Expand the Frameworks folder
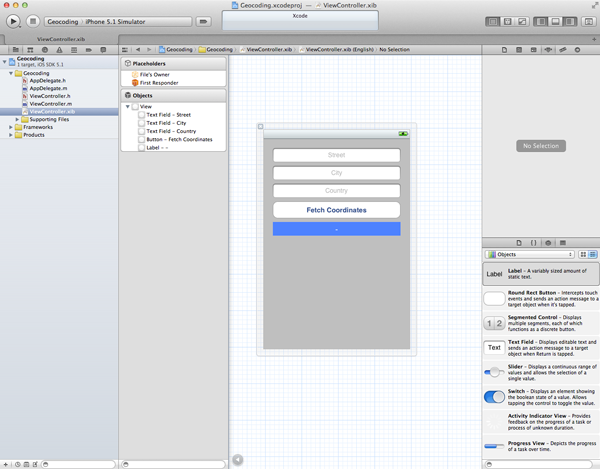This screenshot has width=600, height=469. coord(11,127)
